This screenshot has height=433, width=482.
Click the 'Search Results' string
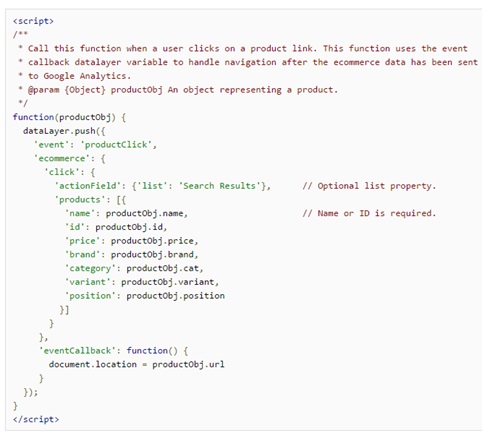pos(219,186)
